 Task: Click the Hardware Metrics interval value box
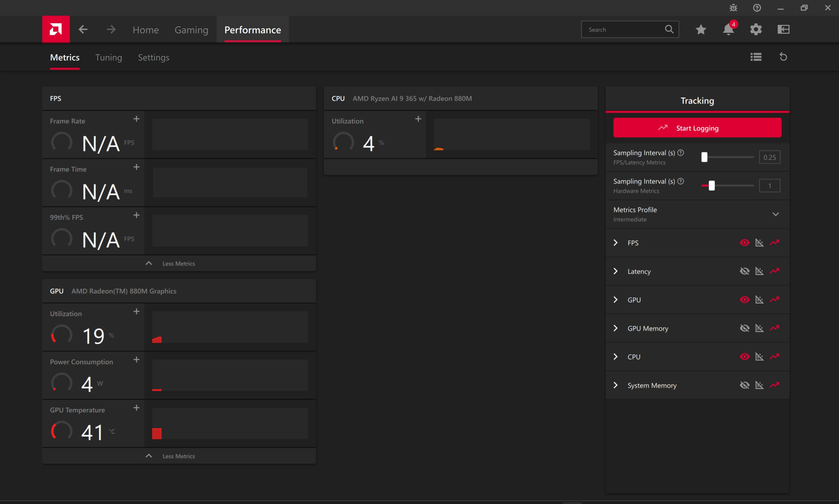[769, 186]
